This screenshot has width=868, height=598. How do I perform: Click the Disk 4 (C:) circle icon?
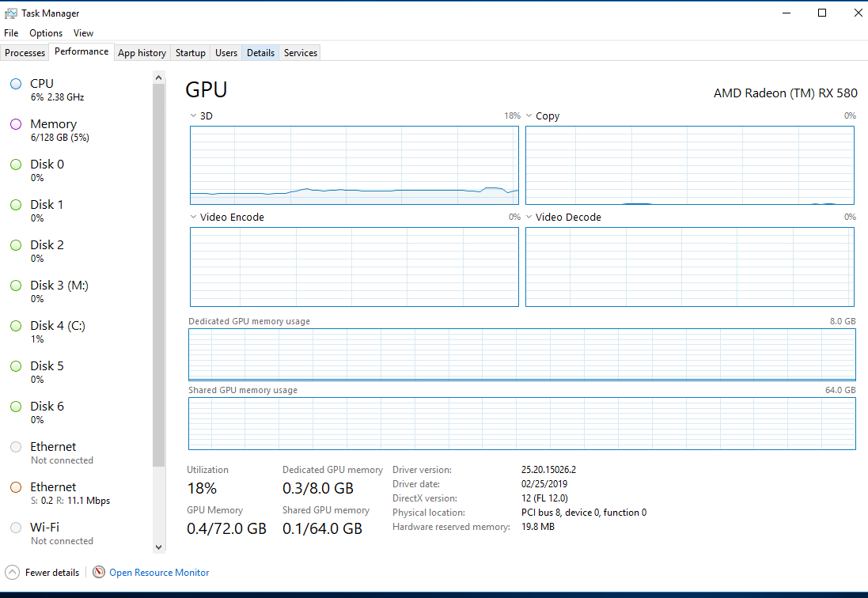(x=16, y=326)
